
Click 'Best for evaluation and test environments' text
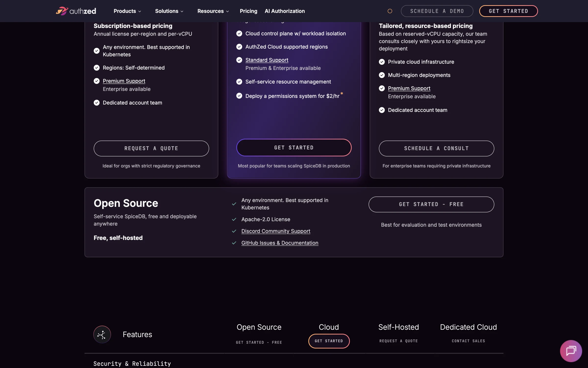click(x=431, y=225)
